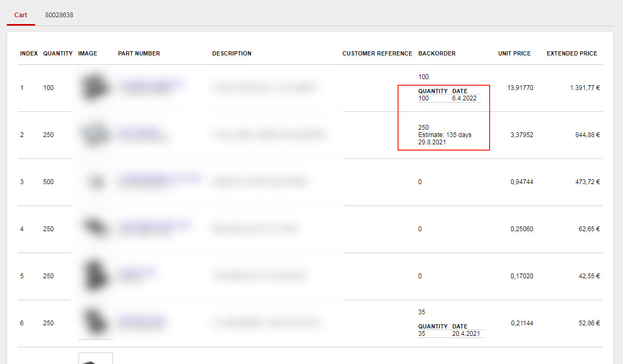Screen dimensions: 623x364
Task: View the product image in row 5
Action: [x=95, y=275]
